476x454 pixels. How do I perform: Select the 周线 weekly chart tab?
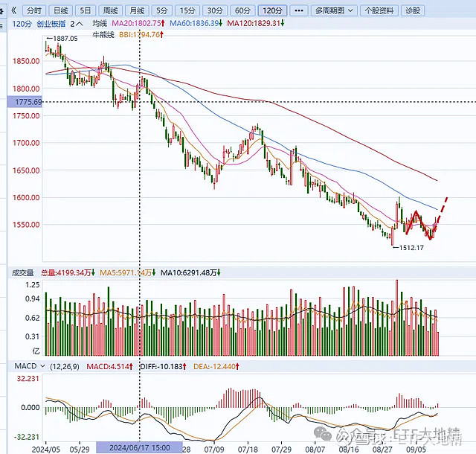pos(110,10)
